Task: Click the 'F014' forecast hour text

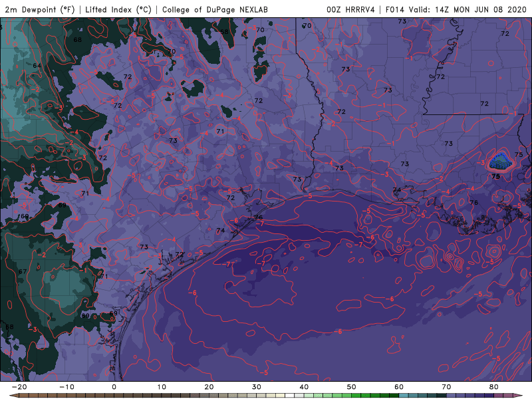Action: [x=395, y=10]
